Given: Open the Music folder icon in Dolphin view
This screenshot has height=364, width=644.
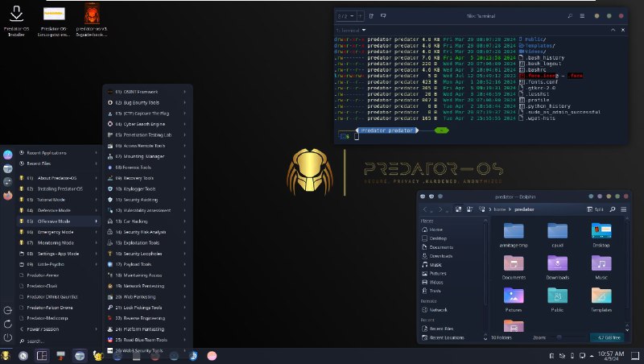Looking at the screenshot, I should (601, 267).
